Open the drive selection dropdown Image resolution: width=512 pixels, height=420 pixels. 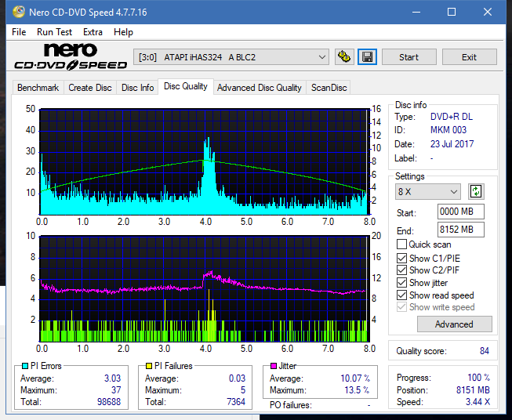coord(231,57)
